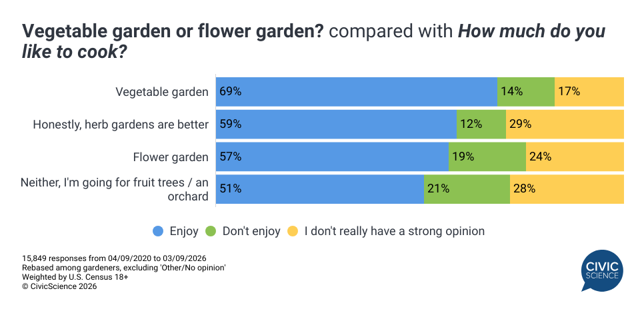Select the Vegetable garden 17% yellow segment
Viewport: 644px width, 309px height.
click(589, 92)
